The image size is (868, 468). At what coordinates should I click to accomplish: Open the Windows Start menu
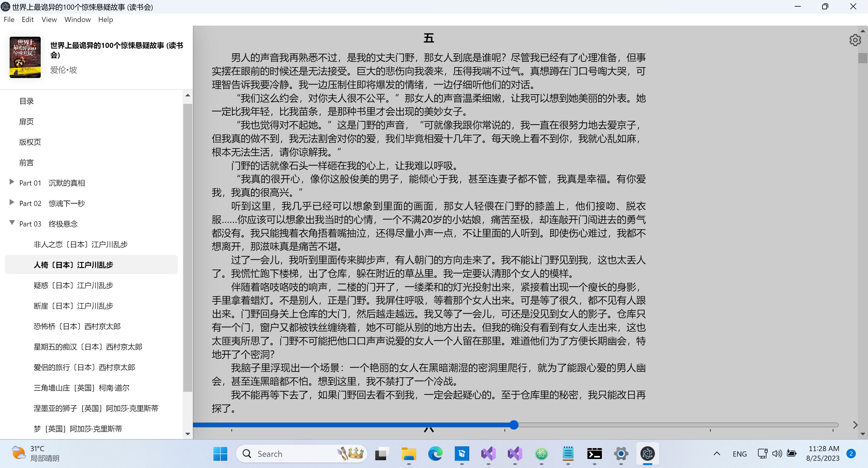pos(220,454)
